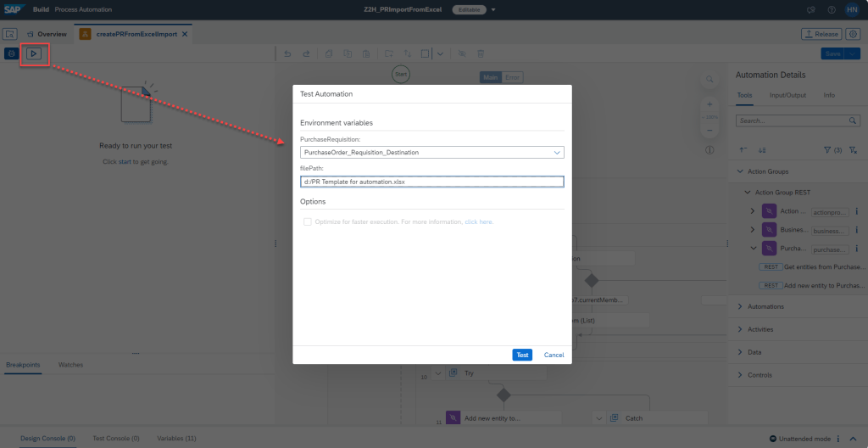868x448 pixels.
Task: Expand the Automations section
Action: click(x=740, y=306)
